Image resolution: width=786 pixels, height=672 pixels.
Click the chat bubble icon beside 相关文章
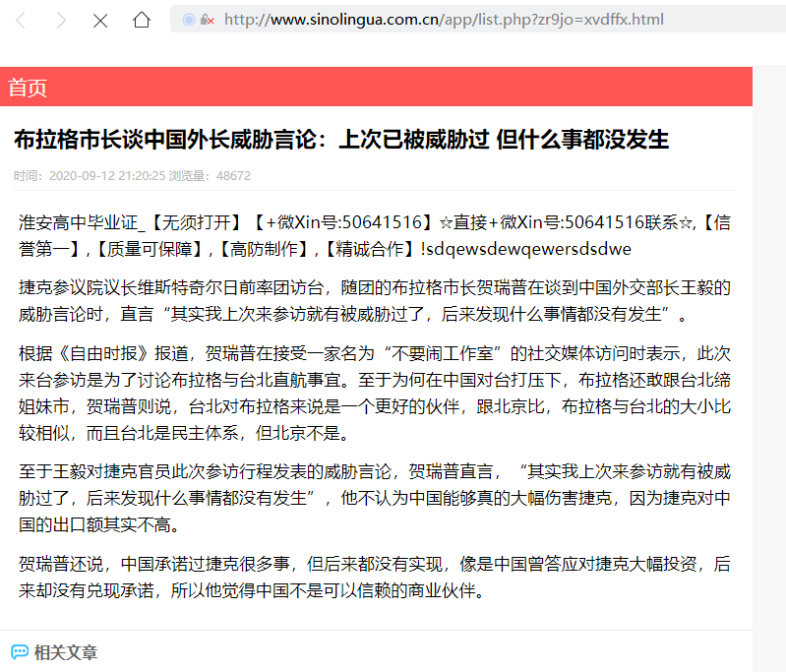pos(20,652)
